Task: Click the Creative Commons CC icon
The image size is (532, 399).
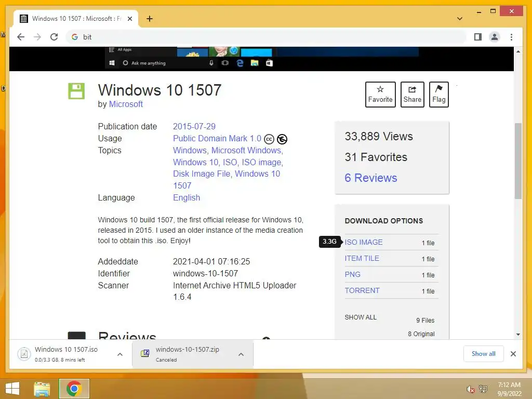Action: coord(269,139)
